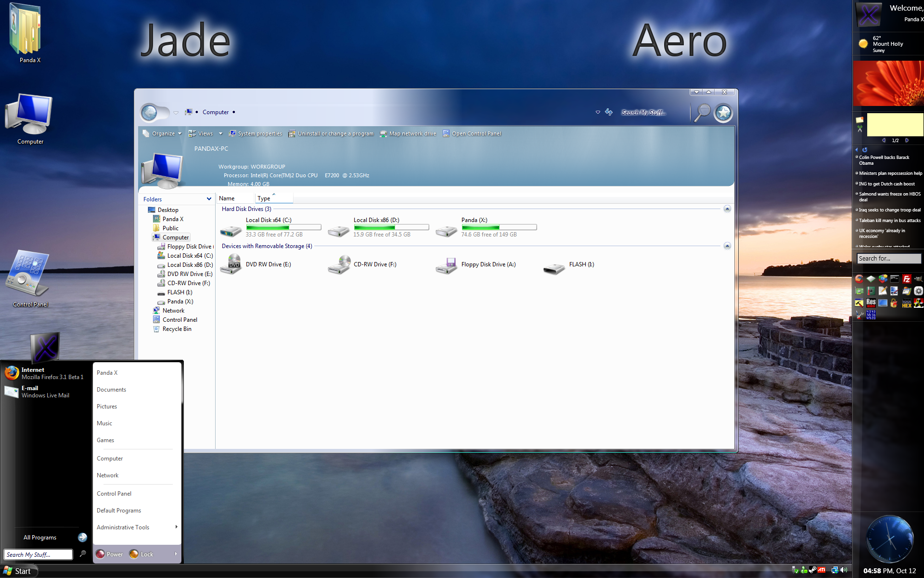This screenshot has width=924, height=578.
Task: Open the FLASH (I:) drive icon
Action: click(554, 268)
